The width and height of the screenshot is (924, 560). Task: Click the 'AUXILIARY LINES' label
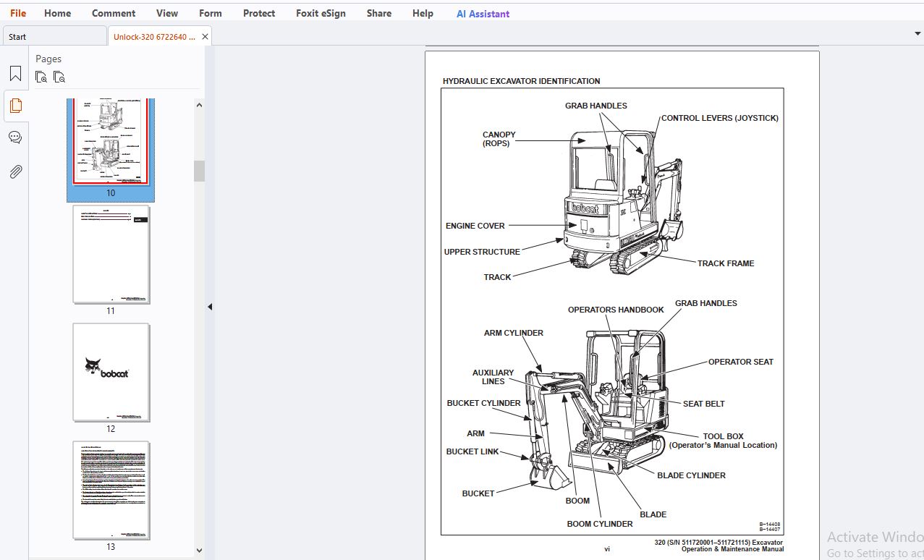[x=493, y=377]
